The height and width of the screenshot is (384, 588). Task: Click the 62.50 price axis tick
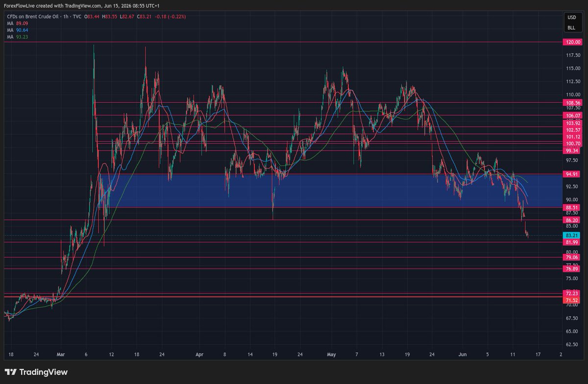(573, 344)
